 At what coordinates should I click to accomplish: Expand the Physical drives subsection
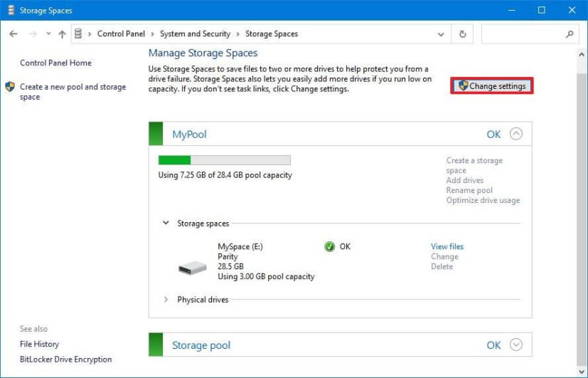(x=166, y=300)
